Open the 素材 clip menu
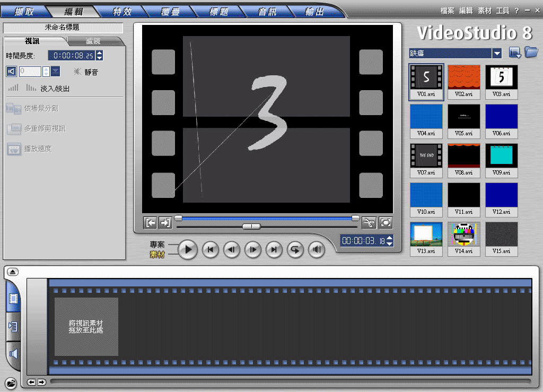This screenshot has height=392, width=543. [485, 11]
